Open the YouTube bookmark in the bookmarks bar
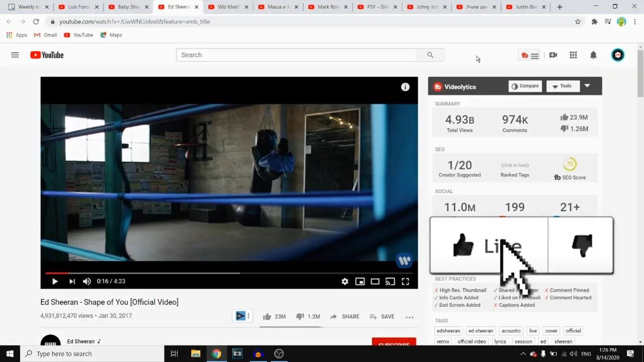This screenshot has height=362, width=644. pos(78,35)
